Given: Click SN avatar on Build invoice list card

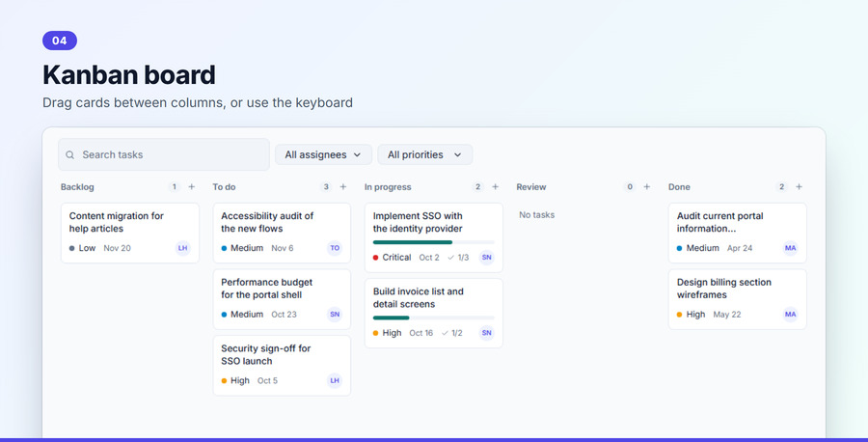Looking at the screenshot, I should click(487, 333).
